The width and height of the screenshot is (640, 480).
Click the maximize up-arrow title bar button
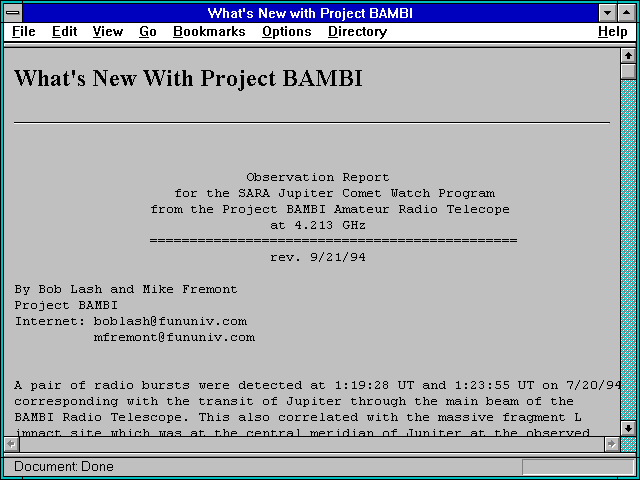pyautogui.click(x=627, y=13)
